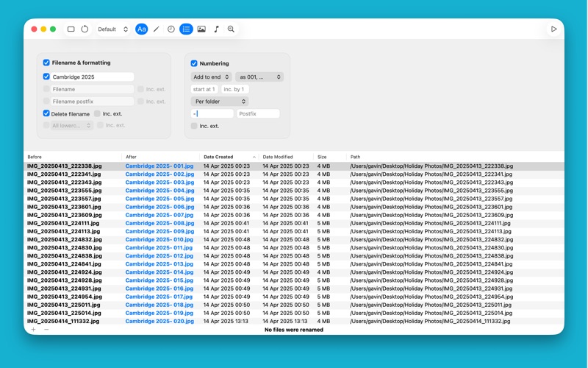Select the numbered list numbering tool
The image size is (588, 368).
tap(186, 29)
